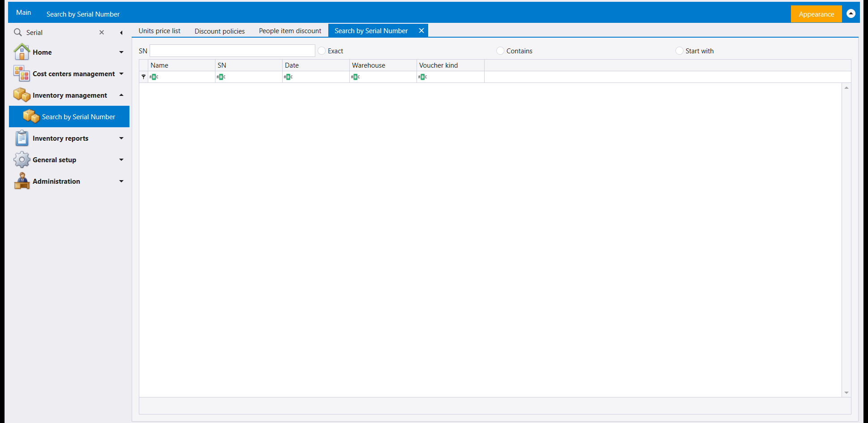
Task: Sort by the Date column header
Action: coord(316,65)
